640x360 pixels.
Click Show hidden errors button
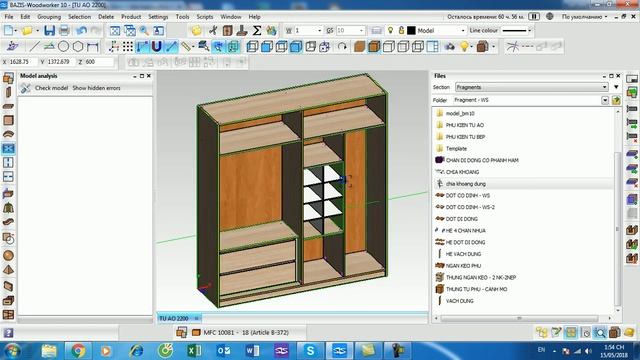pyautogui.click(x=96, y=88)
